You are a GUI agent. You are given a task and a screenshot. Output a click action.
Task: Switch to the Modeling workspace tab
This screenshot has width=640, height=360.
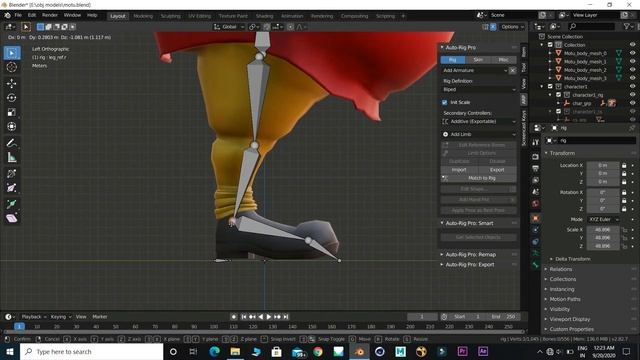[143, 16]
